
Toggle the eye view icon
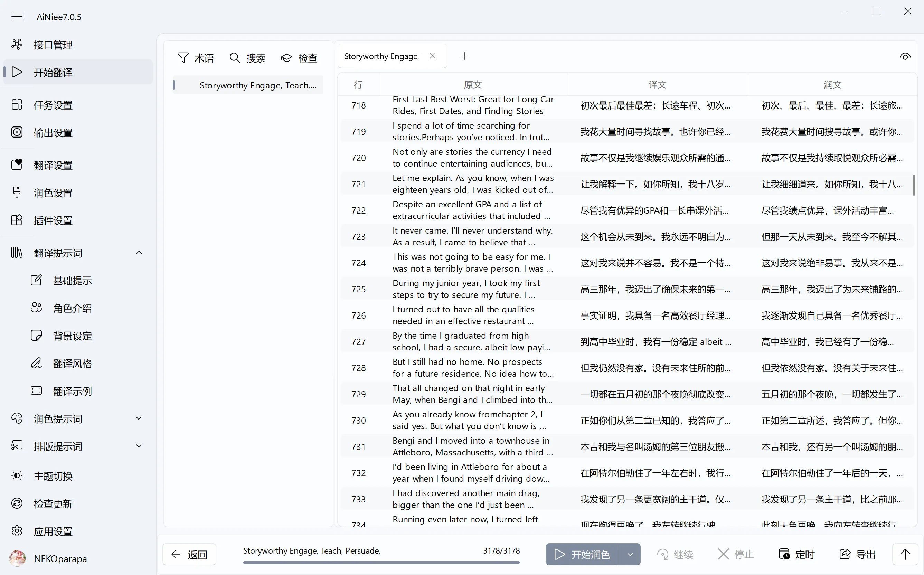point(905,57)
